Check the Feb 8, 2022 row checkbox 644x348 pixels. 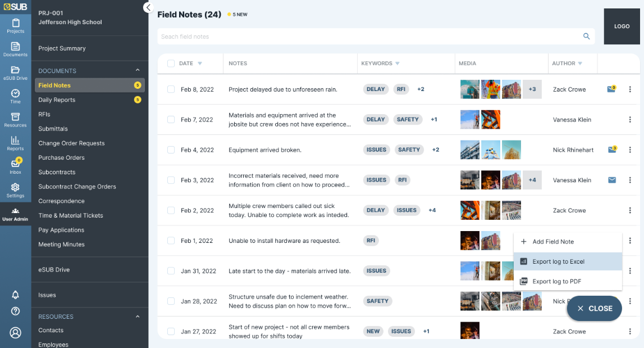171,89
